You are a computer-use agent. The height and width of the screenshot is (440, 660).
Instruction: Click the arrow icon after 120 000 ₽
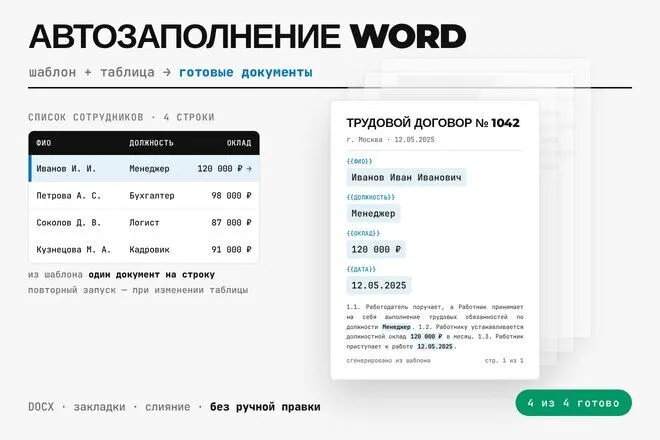pos(249,168)
